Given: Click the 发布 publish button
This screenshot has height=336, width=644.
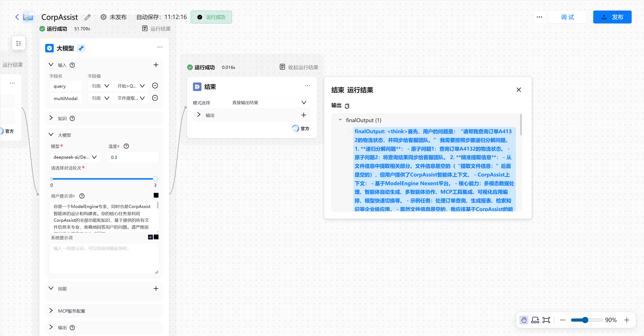Looking at the screenshot, I should coord(612,17).
